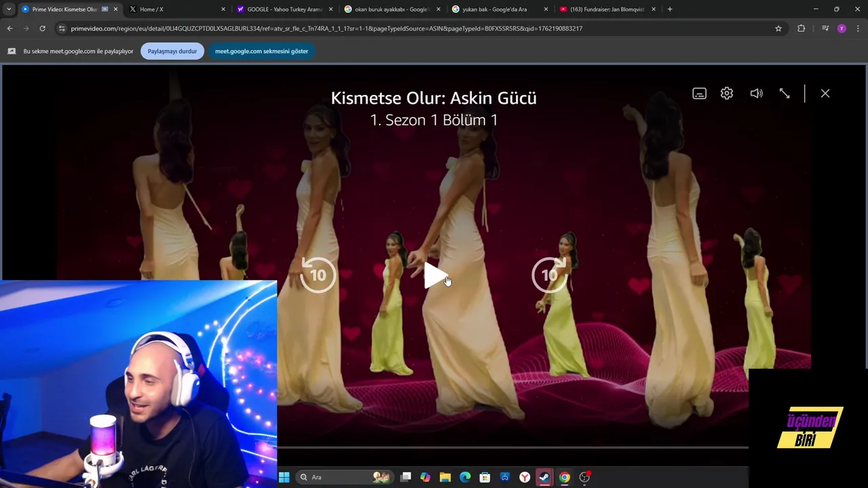868x488 pixels.
Task: Click the title 'Kismetse Olur: Askin Gücü'
Action: click(434, 98)
